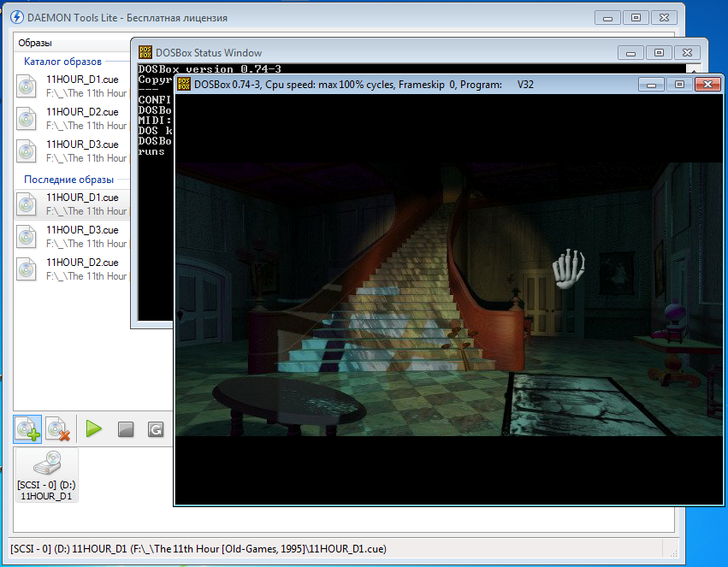Viewport: 728px width, 567px height.
Task: Maximize the DOSBox game window
Action: point(679,85)
